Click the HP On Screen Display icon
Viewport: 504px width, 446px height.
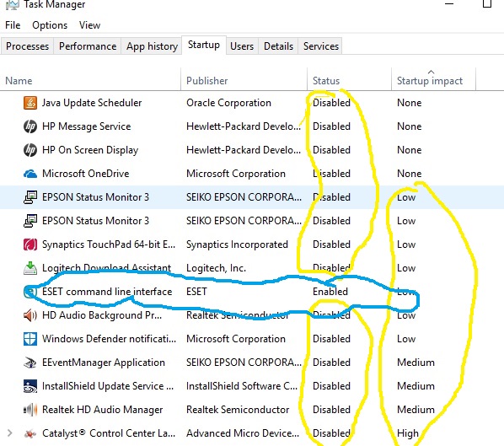pyautogui.click(x=30, y=150)
